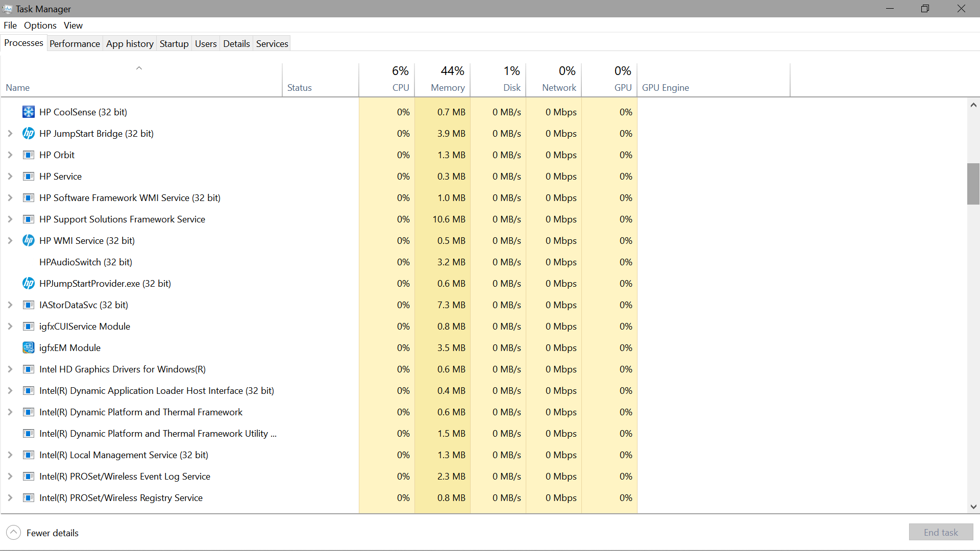Open the Options menu
The width and height of the screenshot is (980, 551).
(x=40, y=26)
